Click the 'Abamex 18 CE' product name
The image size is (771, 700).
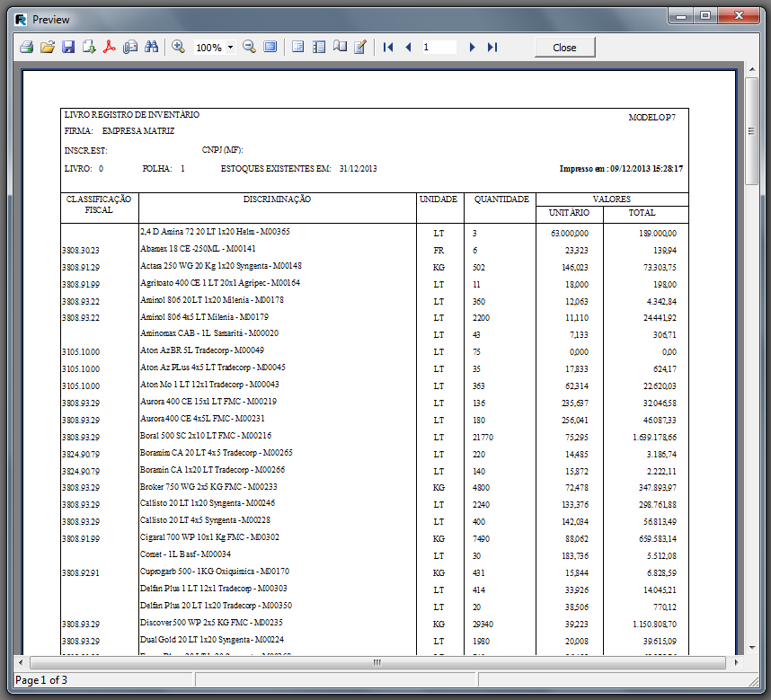click(x=198, y=249)
